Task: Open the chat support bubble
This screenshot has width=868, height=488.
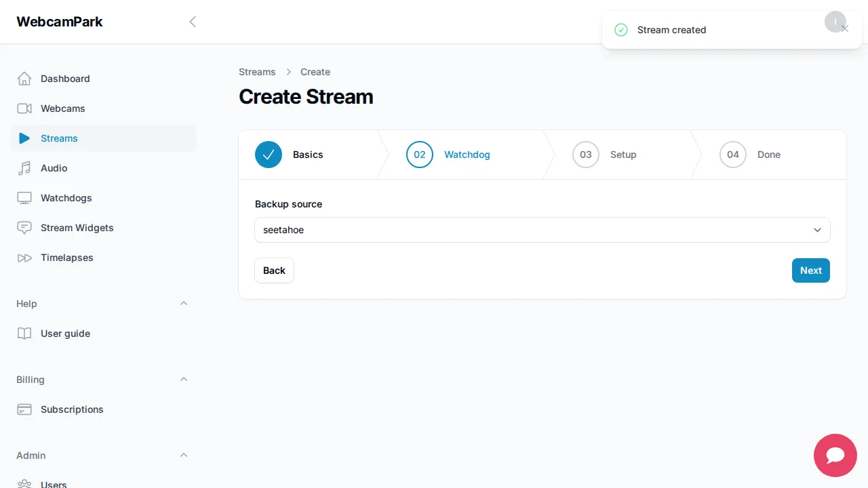Action: (835, 455)
